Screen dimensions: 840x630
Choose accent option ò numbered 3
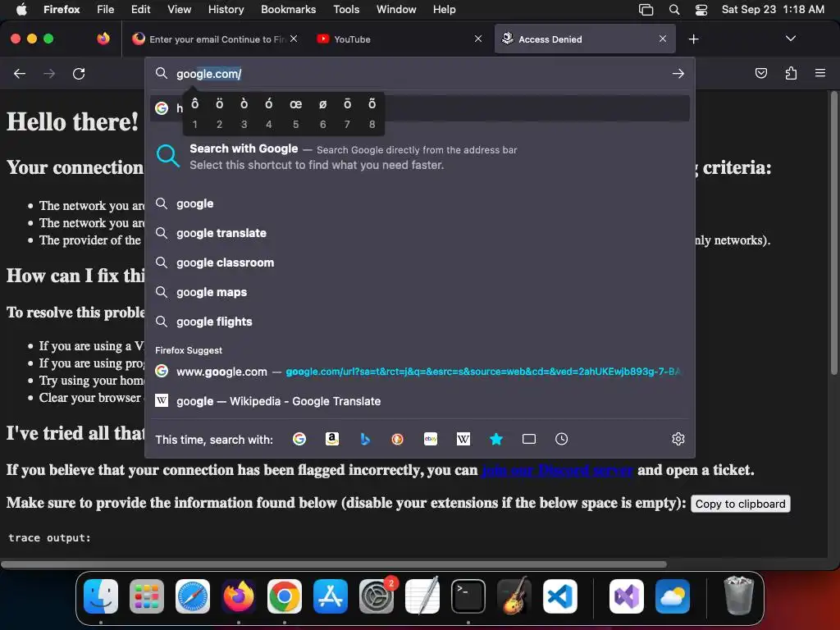tap(244, 113)
